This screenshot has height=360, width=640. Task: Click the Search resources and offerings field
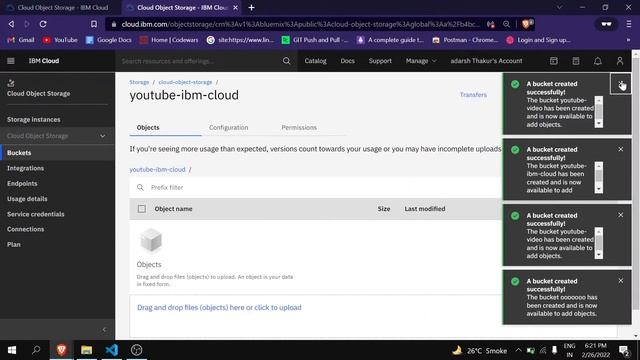[x=200, y=61]
